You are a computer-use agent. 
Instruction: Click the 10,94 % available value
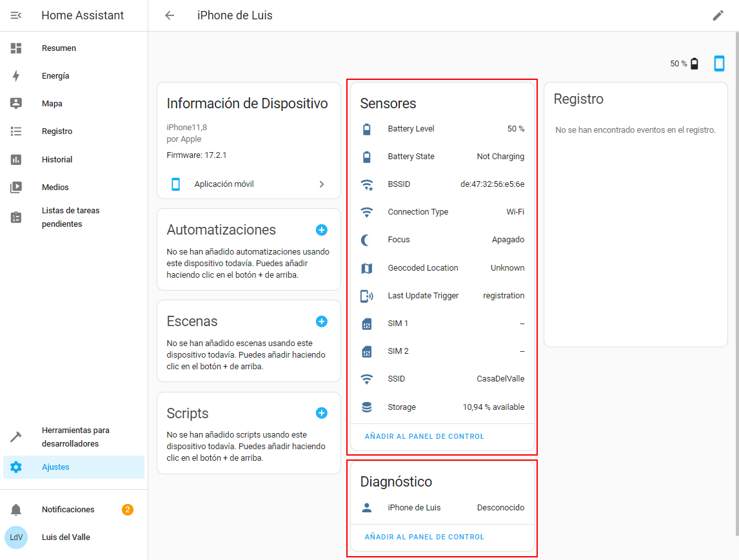[x=493, y=407]
